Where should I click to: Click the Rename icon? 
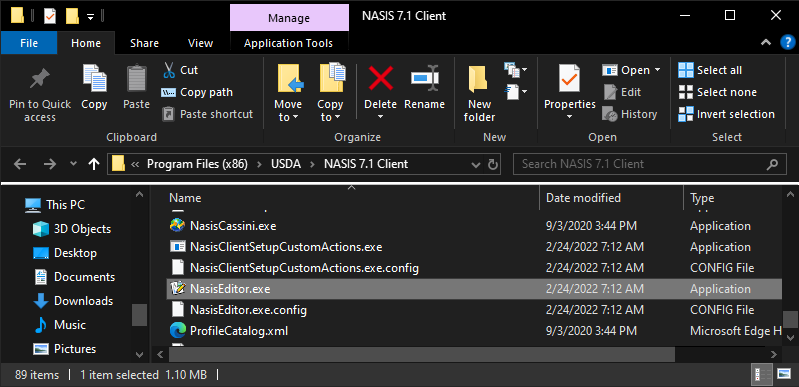[424, 79]
